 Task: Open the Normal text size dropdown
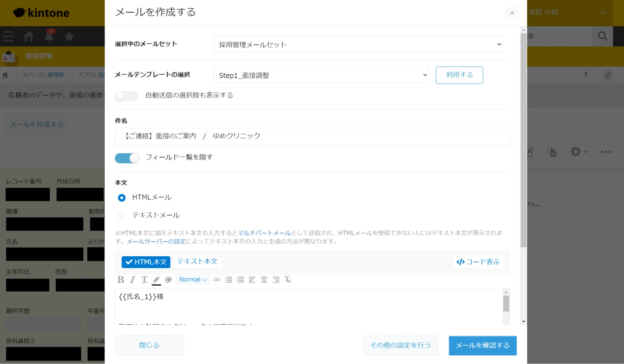[x=193, y=280]
